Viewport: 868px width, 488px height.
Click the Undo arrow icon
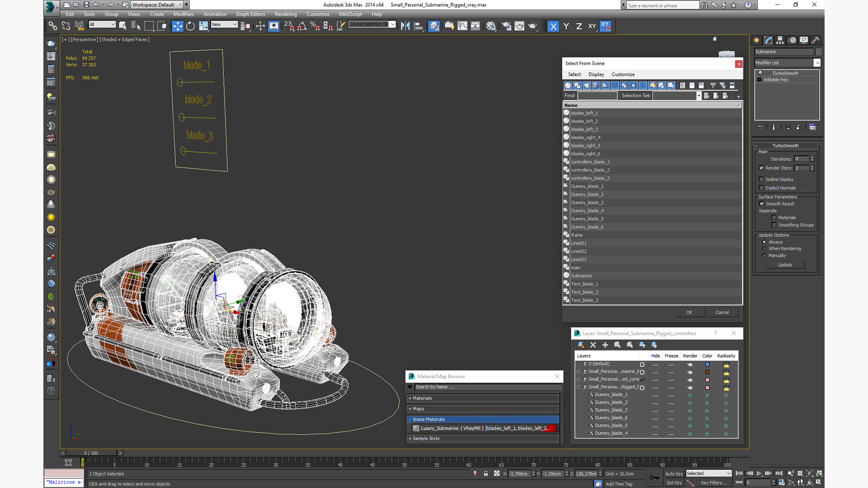coord(96,5)
